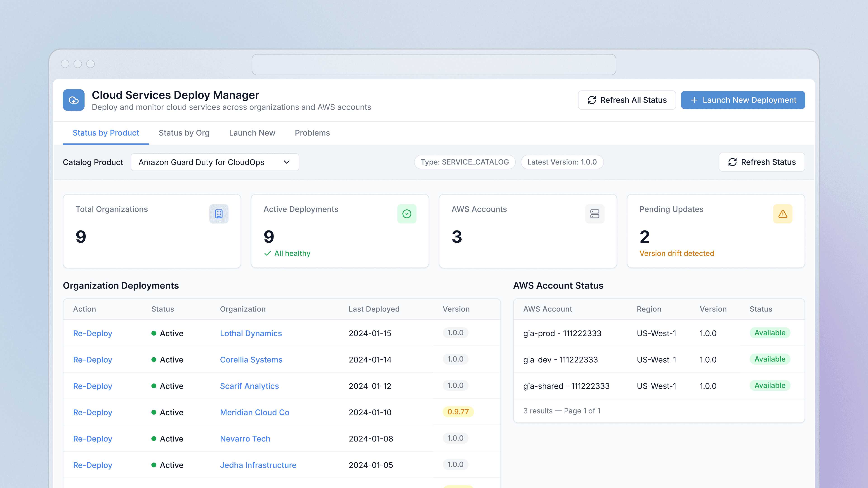Viewport: 868px width, 488px height.
Task: Switch to Status by Product tab
Action: 106,133
